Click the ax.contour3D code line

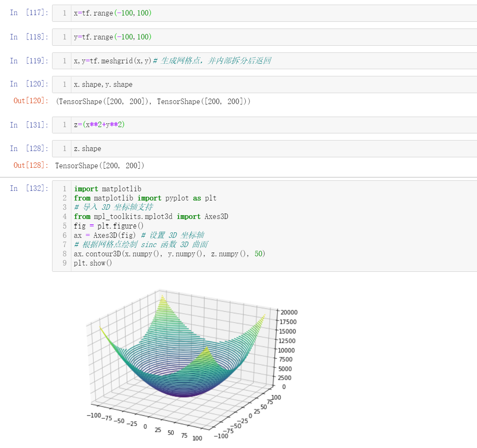click(x=170, y=254)
